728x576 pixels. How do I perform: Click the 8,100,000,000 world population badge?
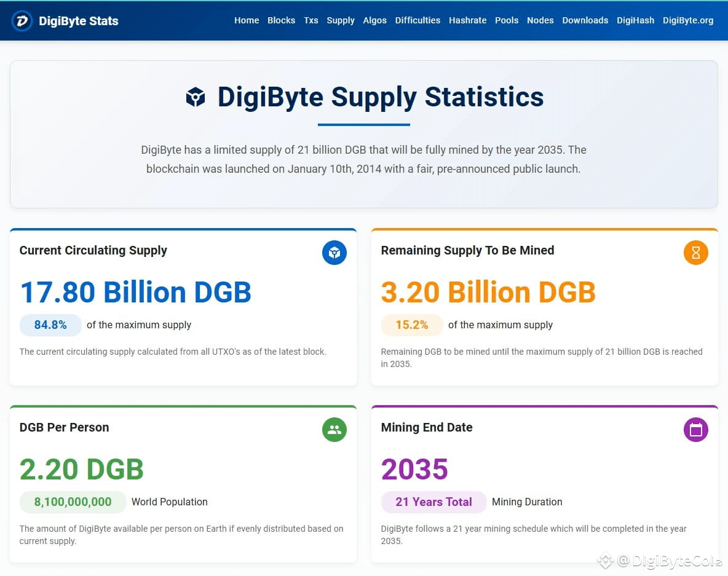pos(73,502)
